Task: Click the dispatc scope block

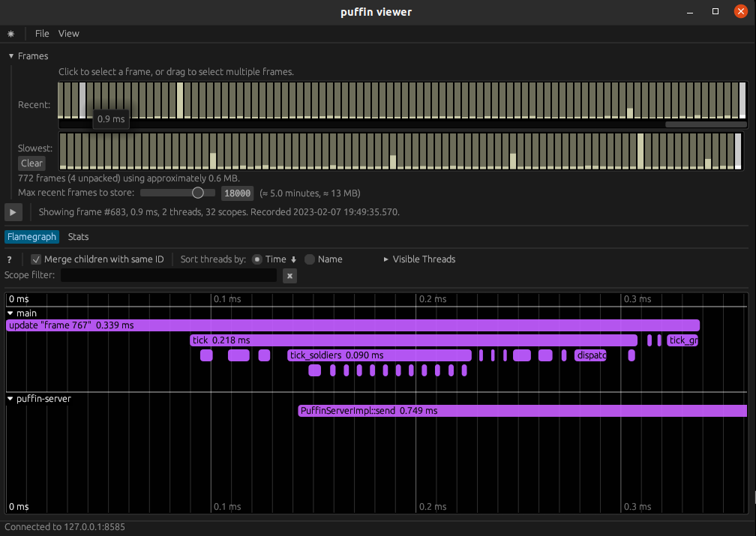Action: (x=591, y=355)
